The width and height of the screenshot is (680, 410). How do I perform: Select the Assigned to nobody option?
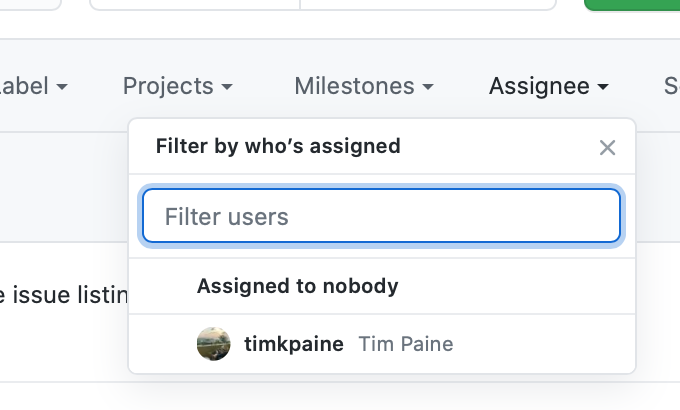382,286
